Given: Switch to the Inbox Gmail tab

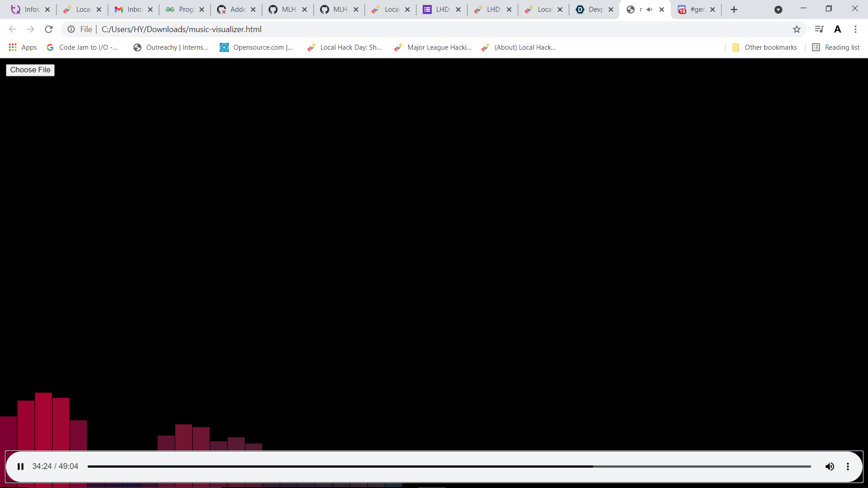Looking at the screenshot, I should pyautogui.click(x=130, y=9).
